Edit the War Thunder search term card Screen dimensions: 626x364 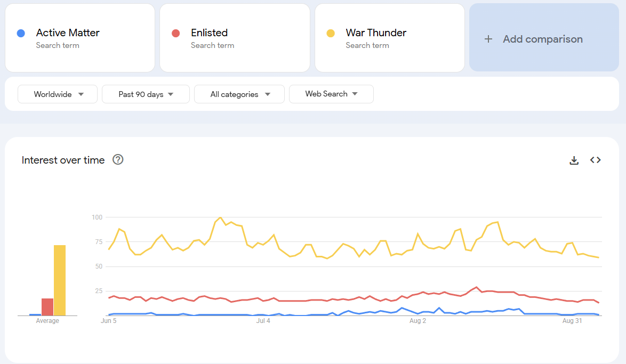[390, 38]
